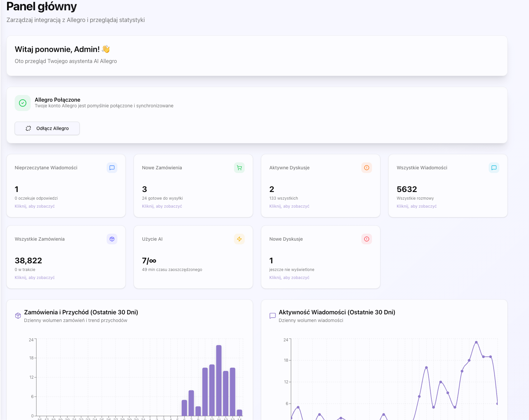Follow the Kliknij link under Nowe Zamówienia
The width and height of the screenshot is (529, 420).
162,206
